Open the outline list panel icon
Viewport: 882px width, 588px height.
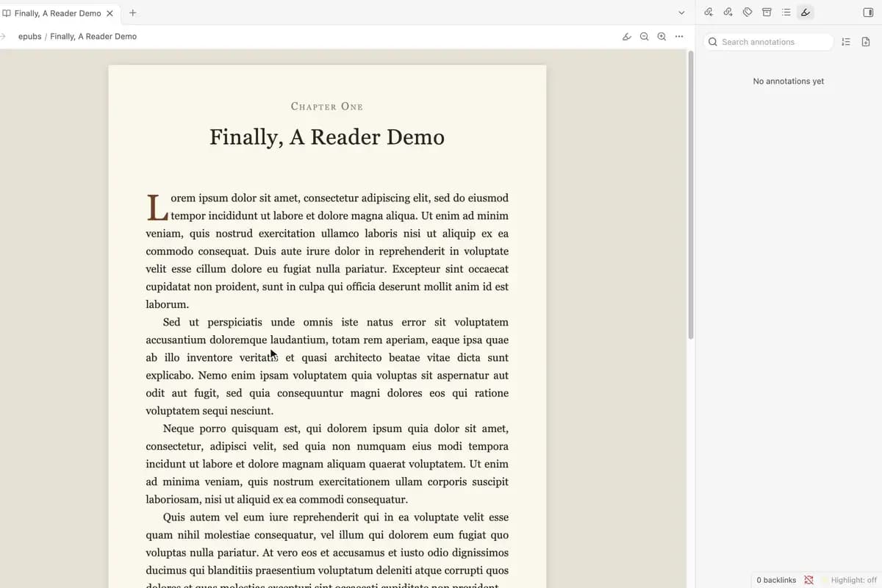(x=786, y=12)
